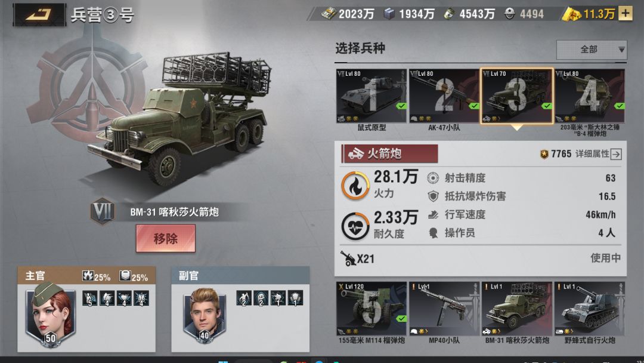Open the 全部 troop filter dropdown
This screenshot has height=363, width=644.
click(592, 50)
